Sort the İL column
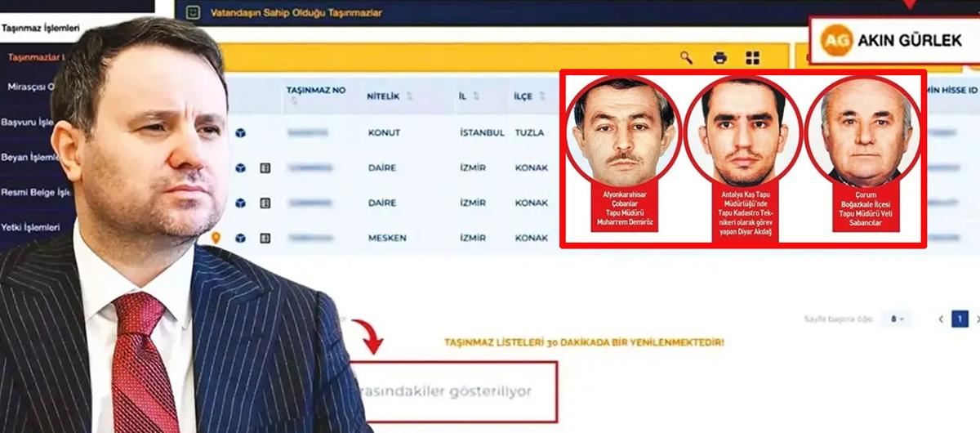The image size is (980, 433). click(x=478, y=96)
